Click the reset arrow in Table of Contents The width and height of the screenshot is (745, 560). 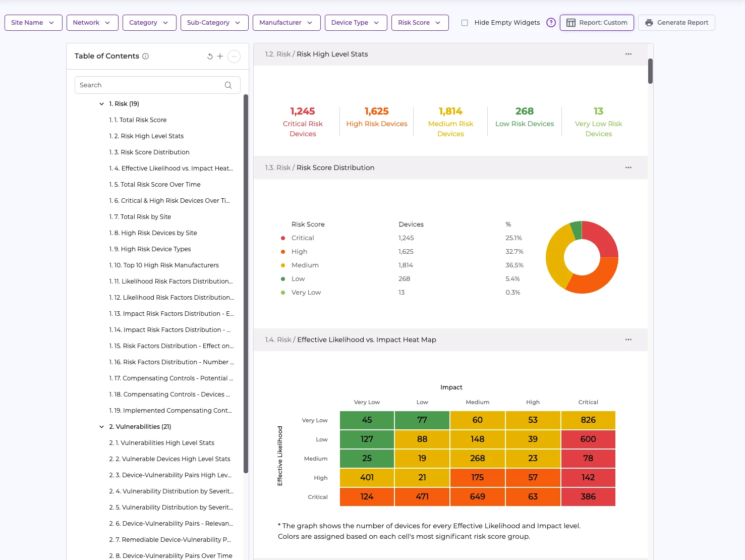pos(210,57)
